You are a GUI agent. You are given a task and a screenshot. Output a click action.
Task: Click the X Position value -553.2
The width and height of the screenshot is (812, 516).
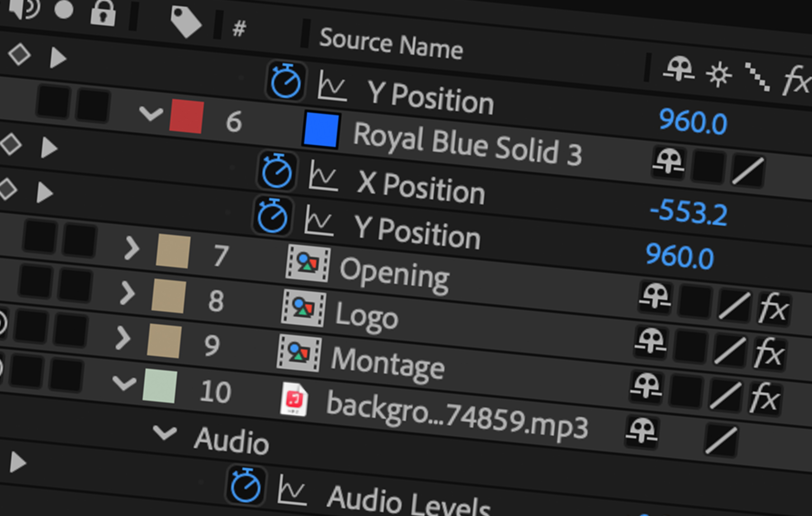pos(688,212)
